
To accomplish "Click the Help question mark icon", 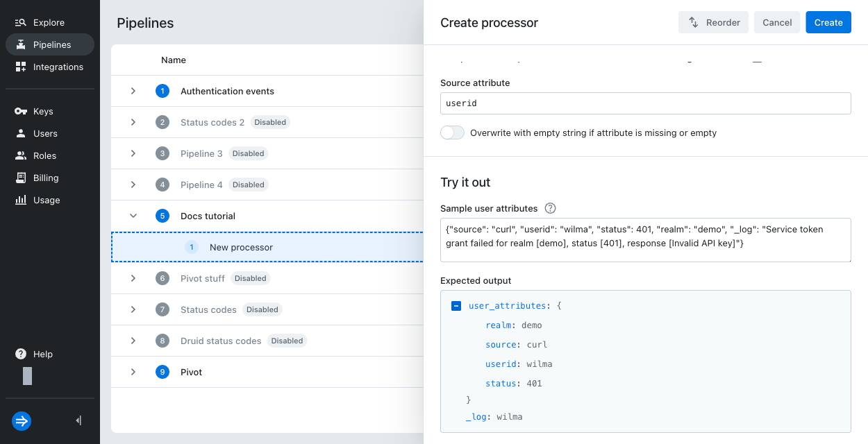I will click(20, 354).
